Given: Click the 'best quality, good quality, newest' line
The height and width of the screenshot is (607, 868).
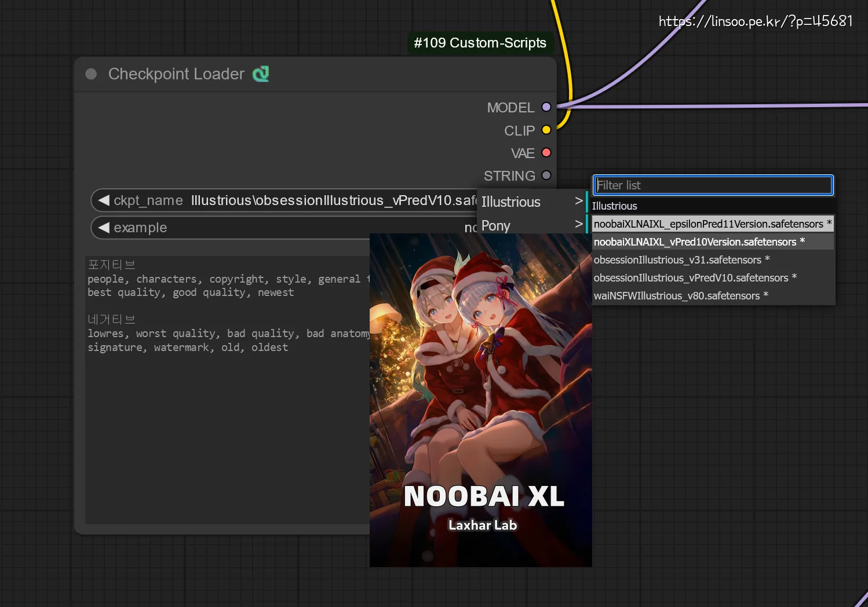Looking at the screenshot, I should coord(191,292).
